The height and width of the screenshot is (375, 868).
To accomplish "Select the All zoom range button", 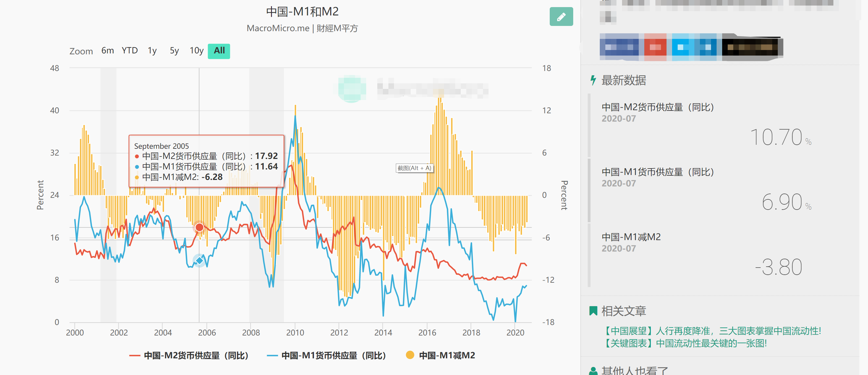I will (x=219, y=51).
